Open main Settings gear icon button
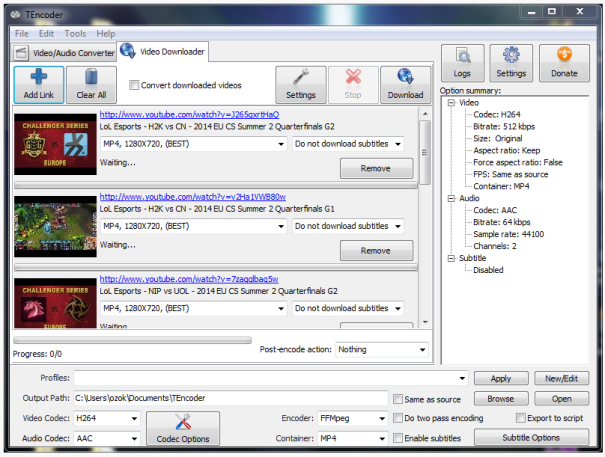The image size is (605, 457). click(x=511, y=63)
